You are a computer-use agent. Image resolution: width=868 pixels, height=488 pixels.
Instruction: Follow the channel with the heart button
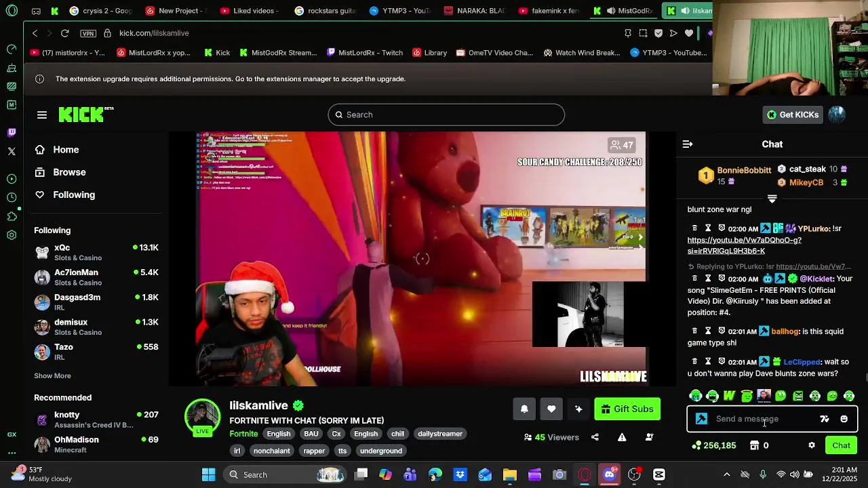click(551, 409)
